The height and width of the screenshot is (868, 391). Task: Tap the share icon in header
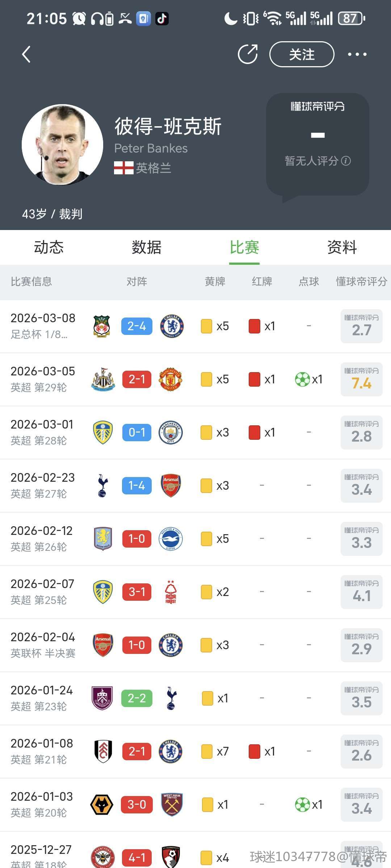pyautogui.click(x=248, y=54)
